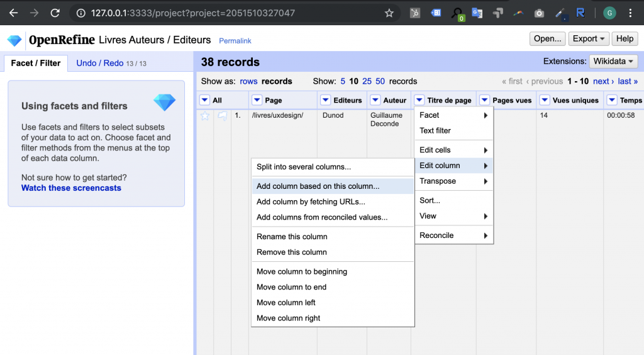Expand the Reconcile submenu

pos(454,235)
